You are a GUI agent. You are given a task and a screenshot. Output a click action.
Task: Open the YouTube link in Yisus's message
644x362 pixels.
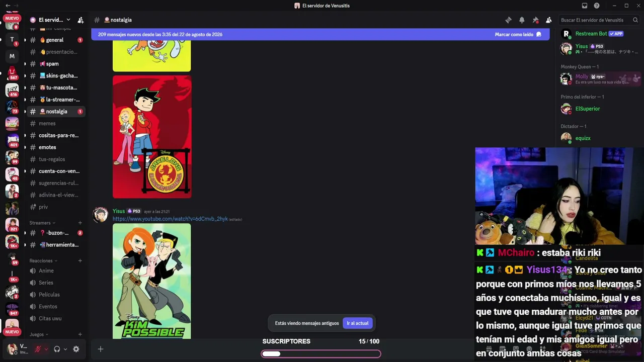click(x=170, y=219)
